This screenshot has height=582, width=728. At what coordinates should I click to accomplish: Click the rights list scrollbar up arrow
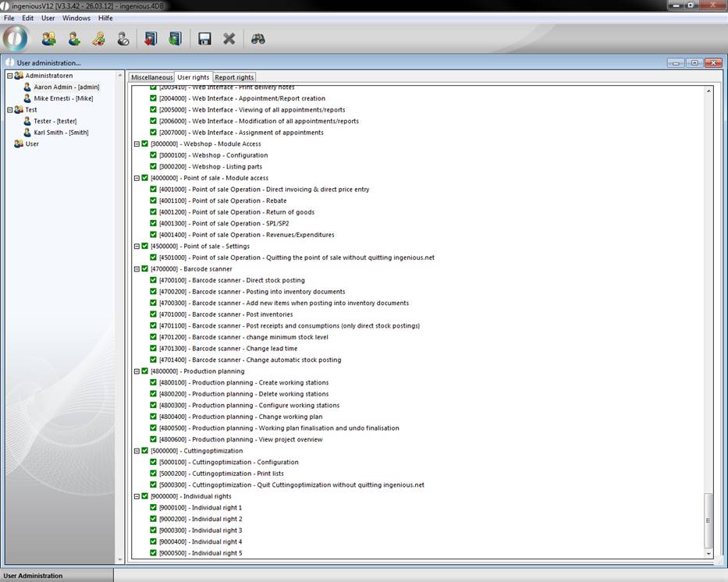tap(708, 91)
